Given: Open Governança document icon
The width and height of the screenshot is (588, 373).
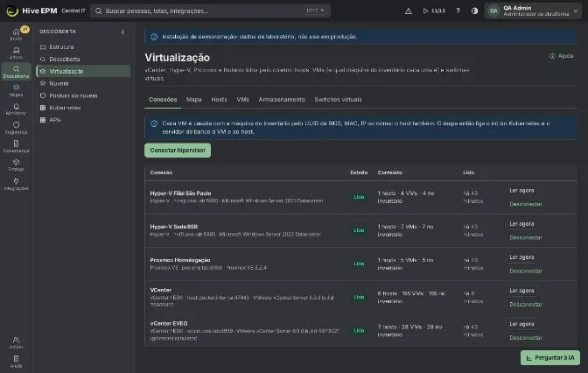Looking at the screenshot, I should 16,146.
